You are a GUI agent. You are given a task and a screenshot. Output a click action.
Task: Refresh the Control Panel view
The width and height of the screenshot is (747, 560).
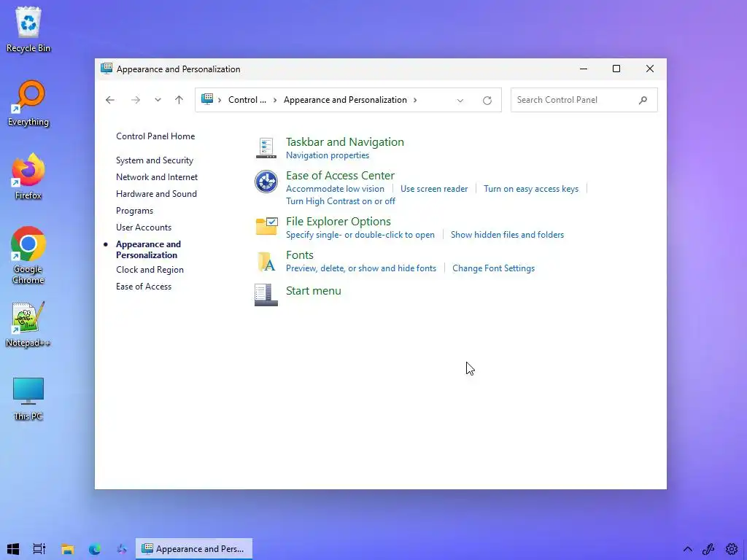tap(487, 101)
